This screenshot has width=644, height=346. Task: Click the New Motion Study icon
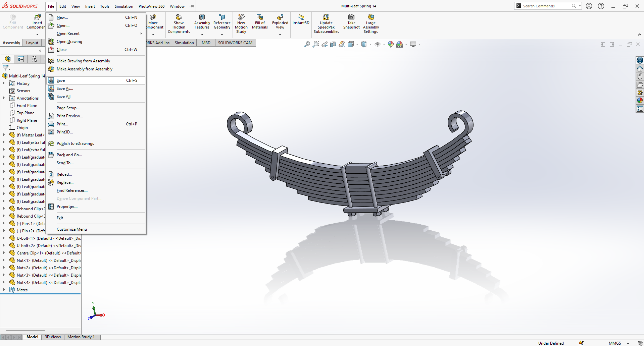click(241, 17)
